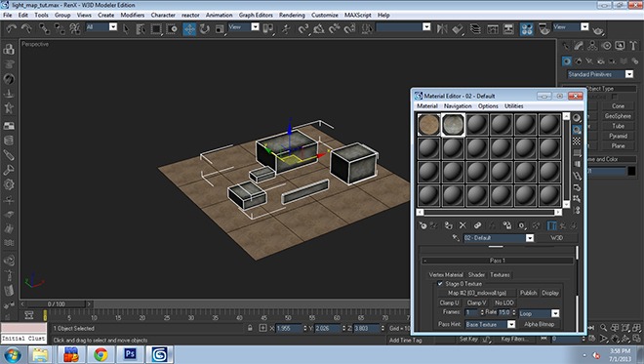Open the Material Editor toolbar icon

[x=527, y=28]
